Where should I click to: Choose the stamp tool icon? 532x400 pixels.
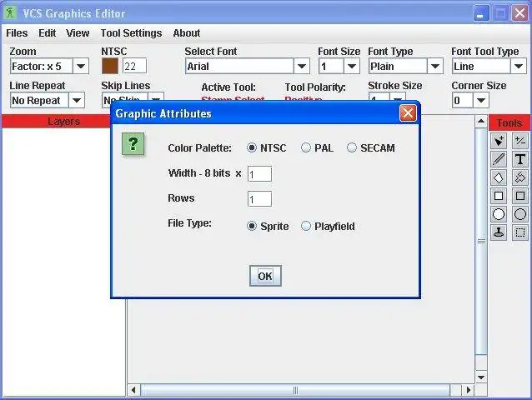coord(499,232)
